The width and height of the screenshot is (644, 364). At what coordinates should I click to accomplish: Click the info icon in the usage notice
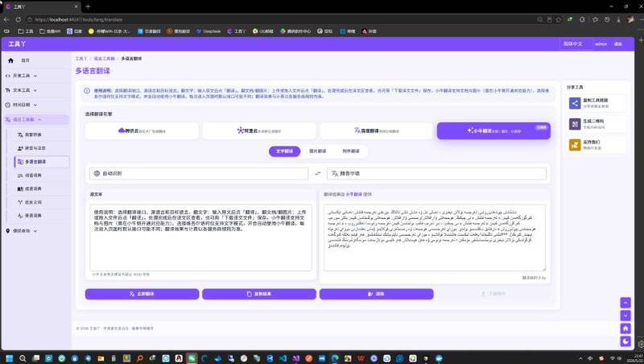87,91
